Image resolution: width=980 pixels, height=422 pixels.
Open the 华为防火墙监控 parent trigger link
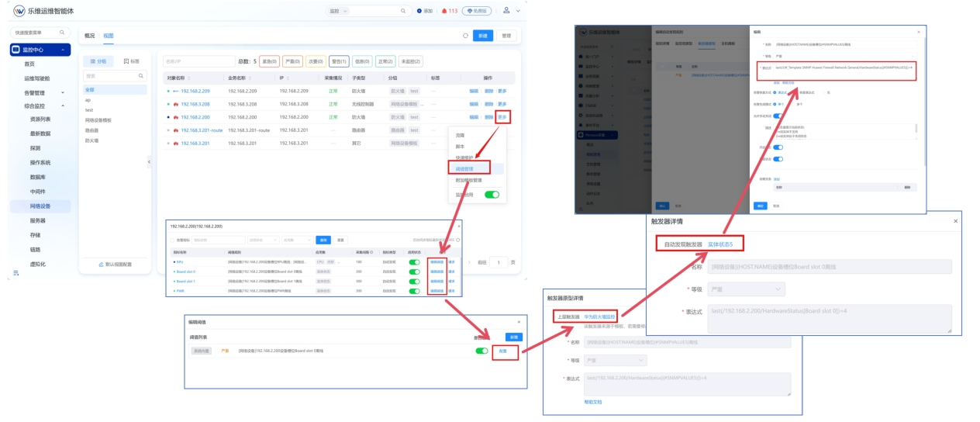[x=600, y=316]
